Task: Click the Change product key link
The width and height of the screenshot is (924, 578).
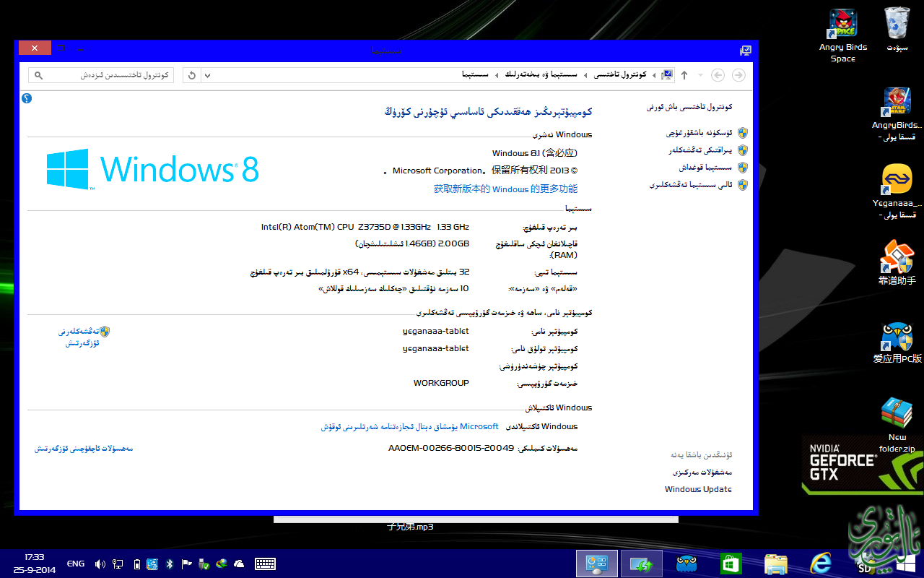Action: [84, 449]
